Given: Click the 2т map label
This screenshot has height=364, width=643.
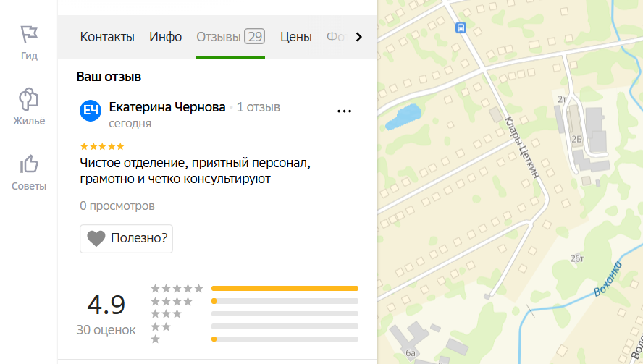Looking at the screenshot, I should coord(562,100).
